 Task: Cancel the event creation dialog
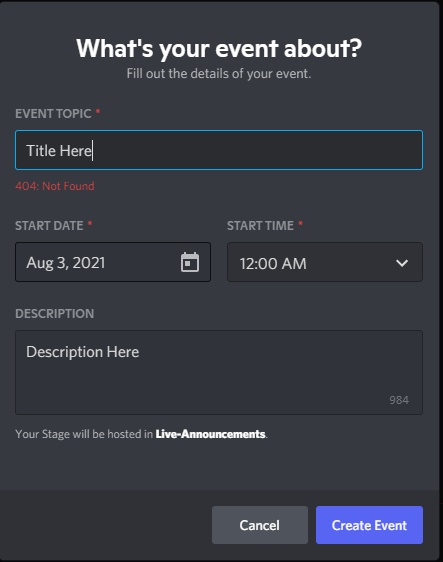pos(260,525)
